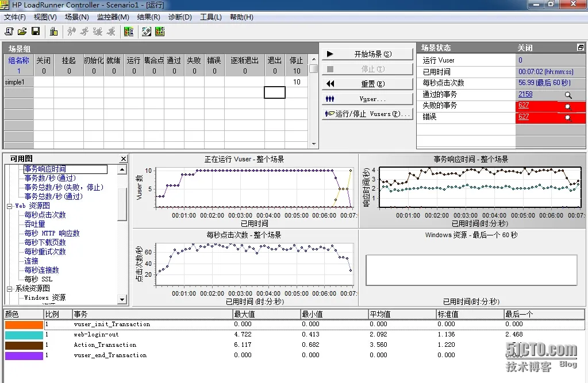588x383 pixels.
Task: Select 事务总数/秒 (失败, 停止) tree item
Action: click(64, 187)
